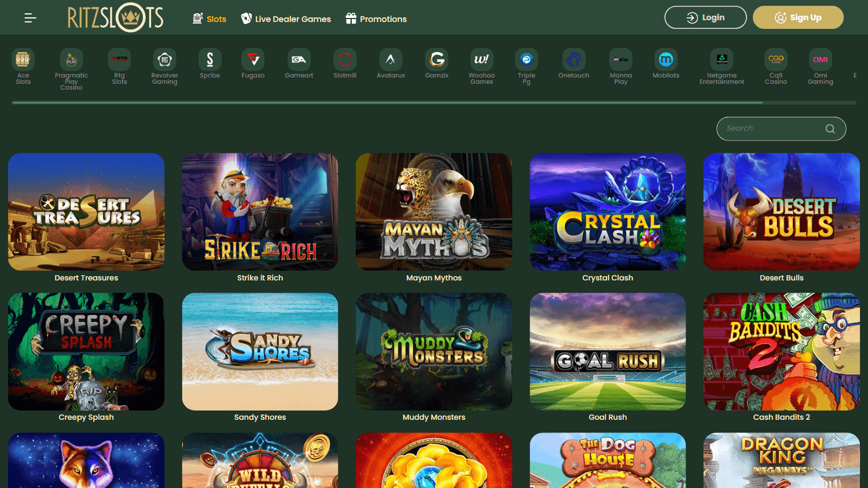
Task: Open the Slots menu tab
Action: pyautogui.click(x=209, y=19)
